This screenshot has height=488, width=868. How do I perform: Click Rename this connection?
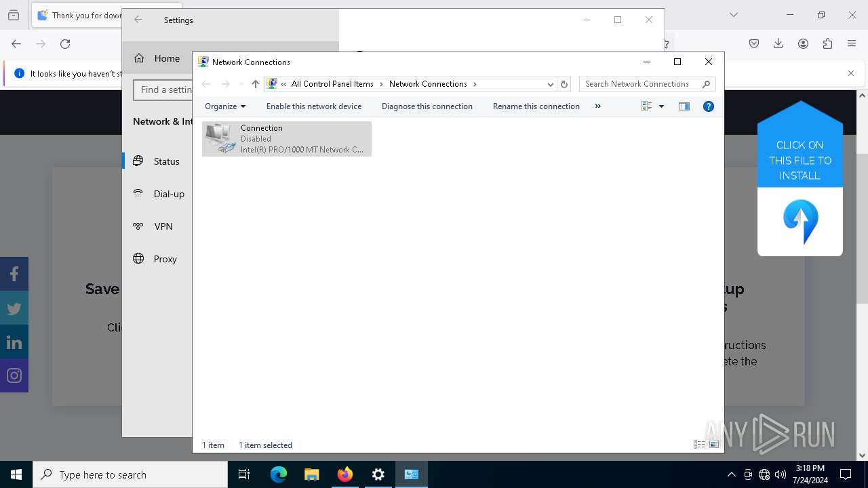click(536, 106)
